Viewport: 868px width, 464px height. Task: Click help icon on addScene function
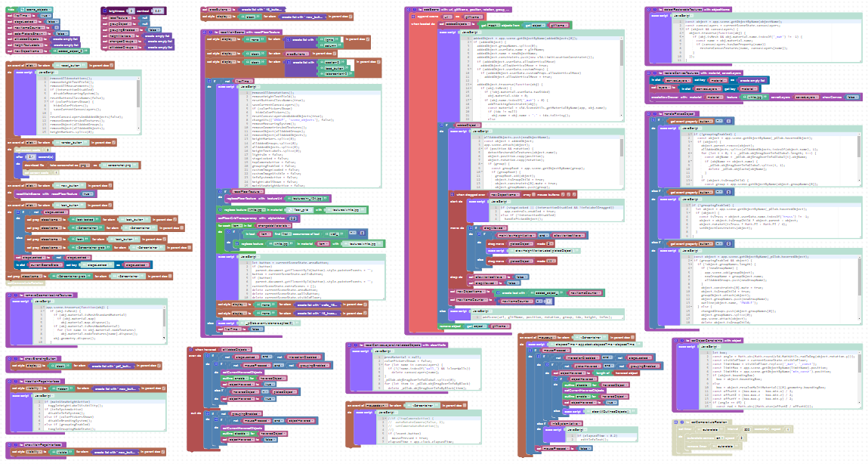(x=414, y=9)
